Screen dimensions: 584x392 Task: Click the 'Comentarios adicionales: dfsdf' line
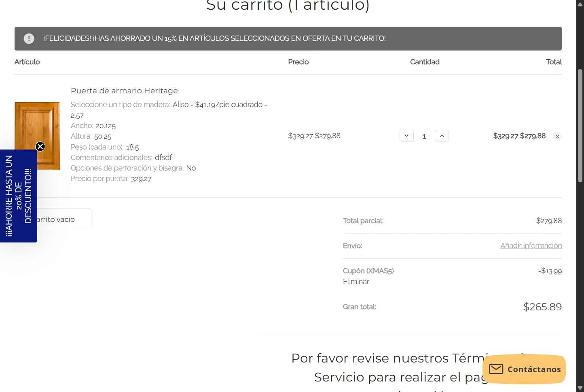[x=121, y=158]
